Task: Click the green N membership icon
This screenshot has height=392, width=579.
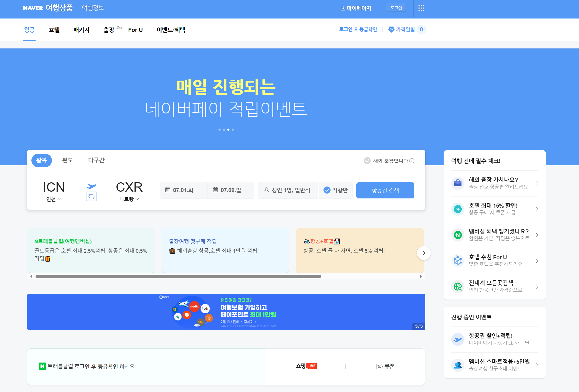Action: tap(457, 235)
